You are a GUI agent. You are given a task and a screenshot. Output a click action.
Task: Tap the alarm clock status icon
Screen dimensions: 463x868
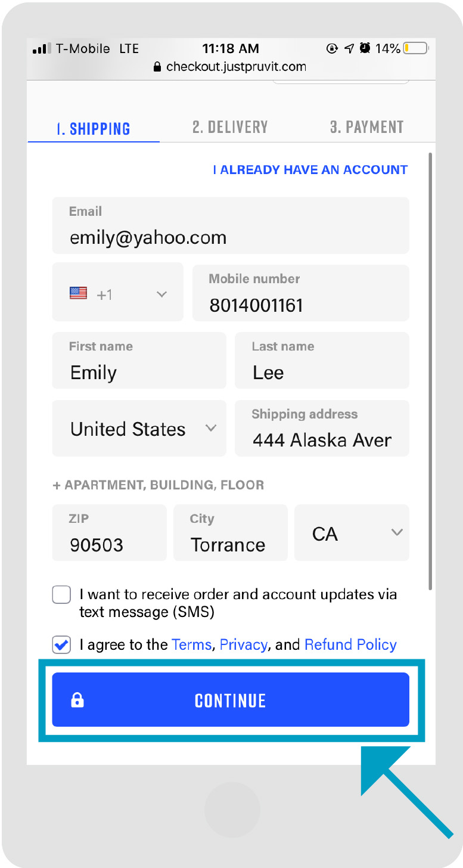point(365,48)
